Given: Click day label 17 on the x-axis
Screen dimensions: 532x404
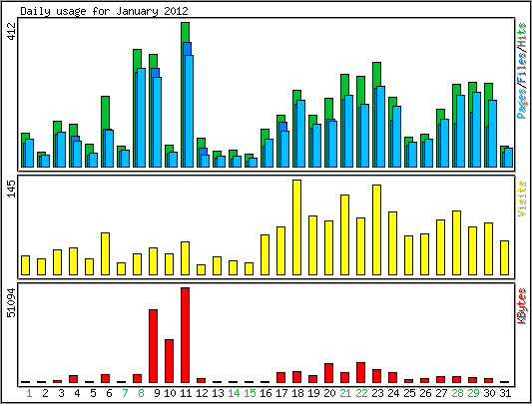Looking at the screenshot, I should point(281,393).
